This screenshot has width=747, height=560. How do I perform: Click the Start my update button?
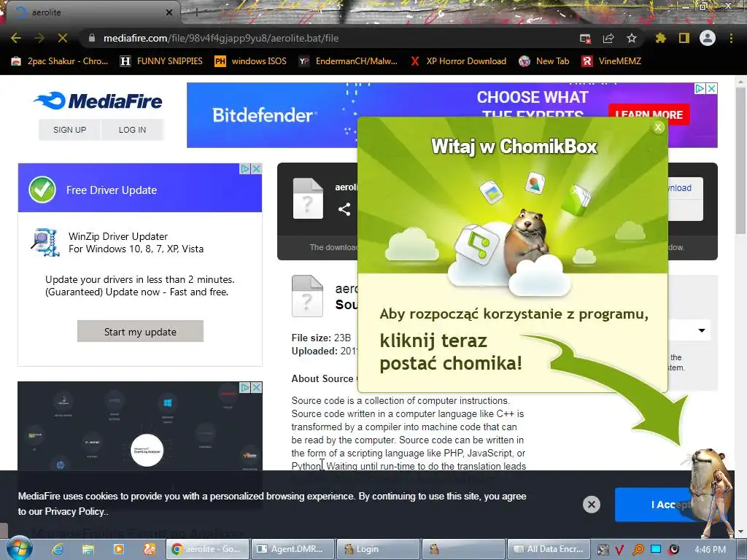coord(140,332)
